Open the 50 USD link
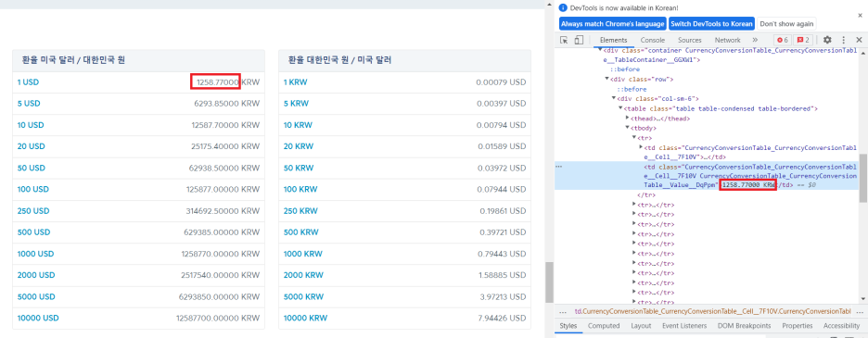Viewport: 868px width, 338px height. click(x=31, y=169)
